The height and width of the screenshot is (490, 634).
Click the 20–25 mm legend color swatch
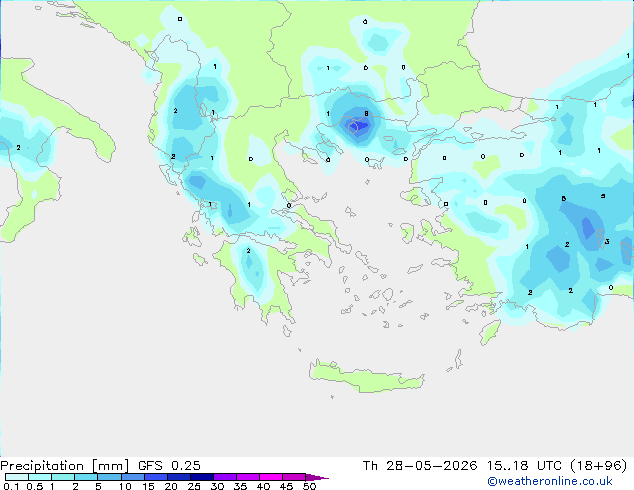178,477
